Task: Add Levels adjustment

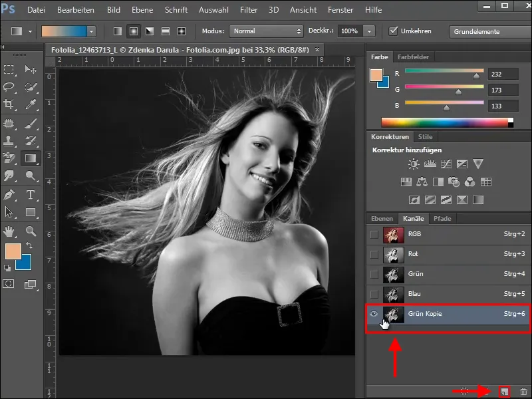Action: pos(430,164)
